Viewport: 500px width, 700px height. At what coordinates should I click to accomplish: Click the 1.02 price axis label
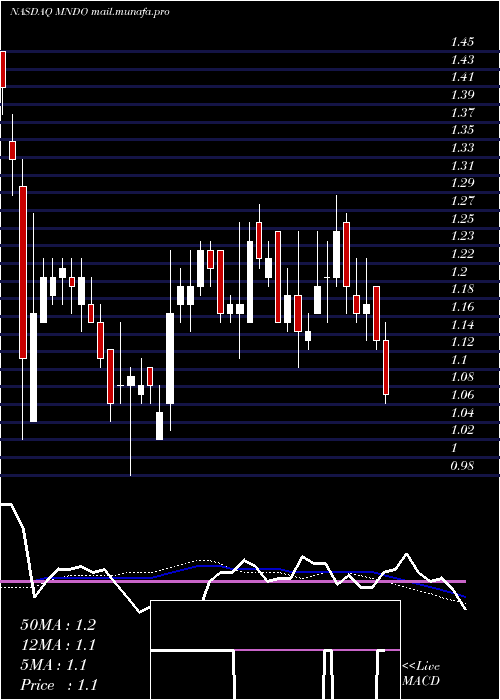pos(462,430)
